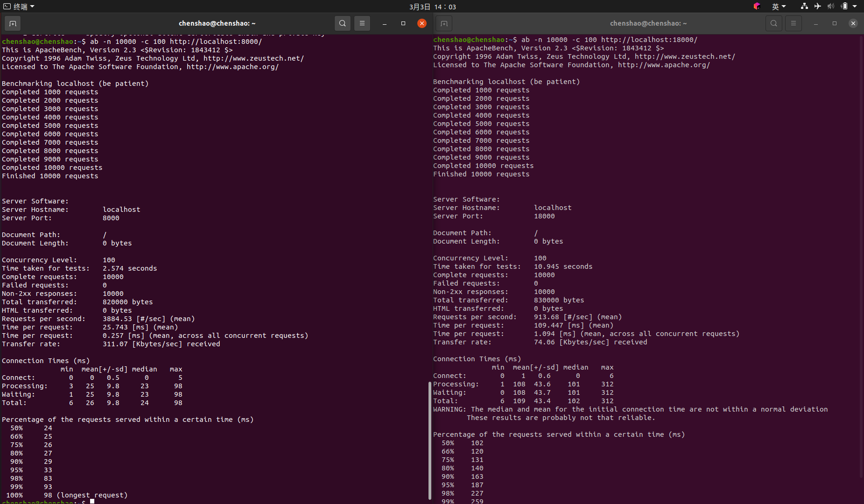The height and width of the screenshot is (504, 864).
Task: Open new tab in left terminal window
Action: tap(13, 23)
